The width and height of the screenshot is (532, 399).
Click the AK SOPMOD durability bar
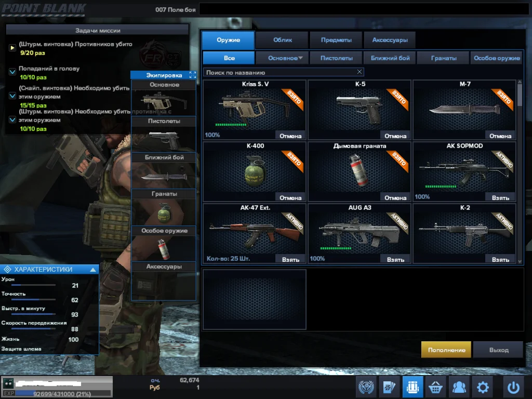tap(441, 187)
